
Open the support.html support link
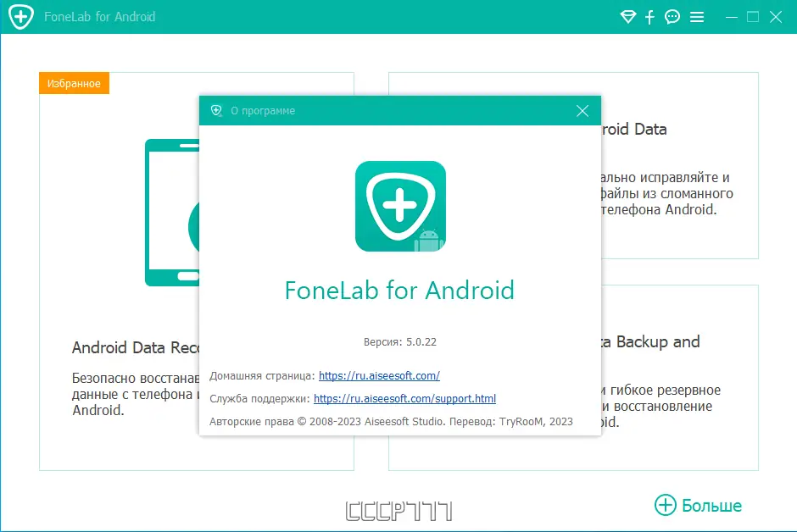pyautogui.click(x=404, y=398)
